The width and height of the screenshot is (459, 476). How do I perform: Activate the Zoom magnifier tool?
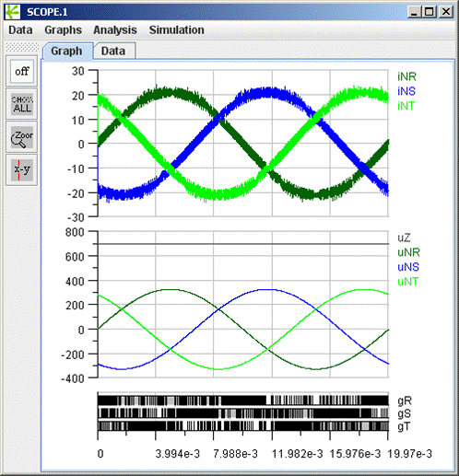click(x=22, y=137)
